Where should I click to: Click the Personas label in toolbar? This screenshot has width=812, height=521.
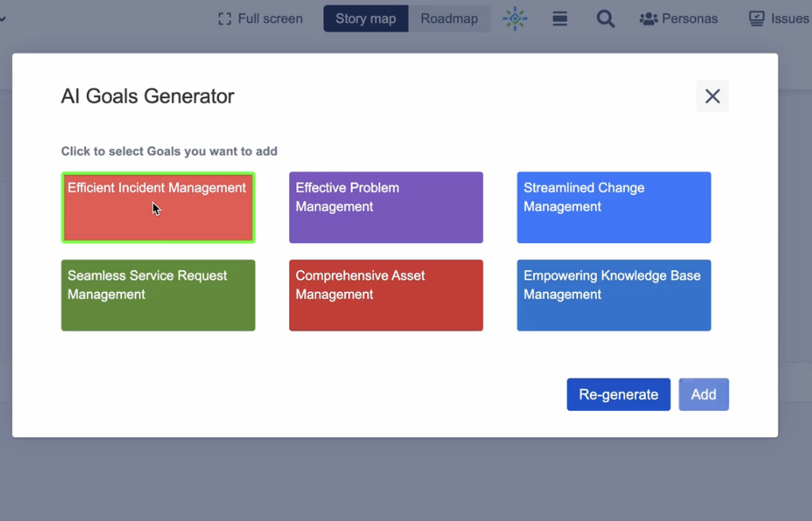tap(689, 18)
